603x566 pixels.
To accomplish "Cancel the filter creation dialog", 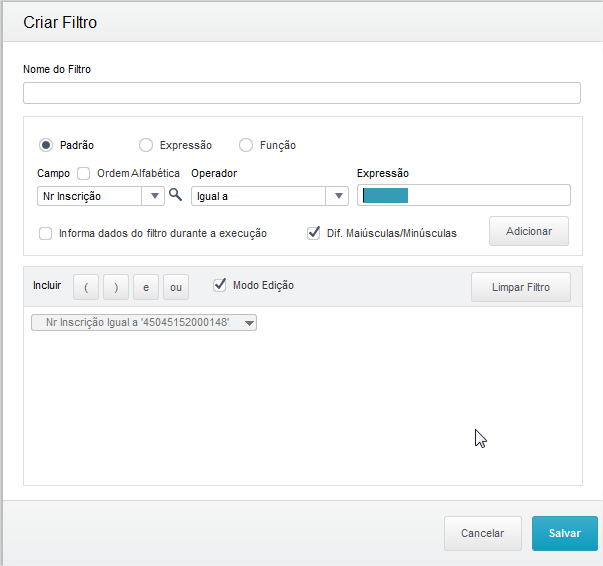I will [482, 533].
